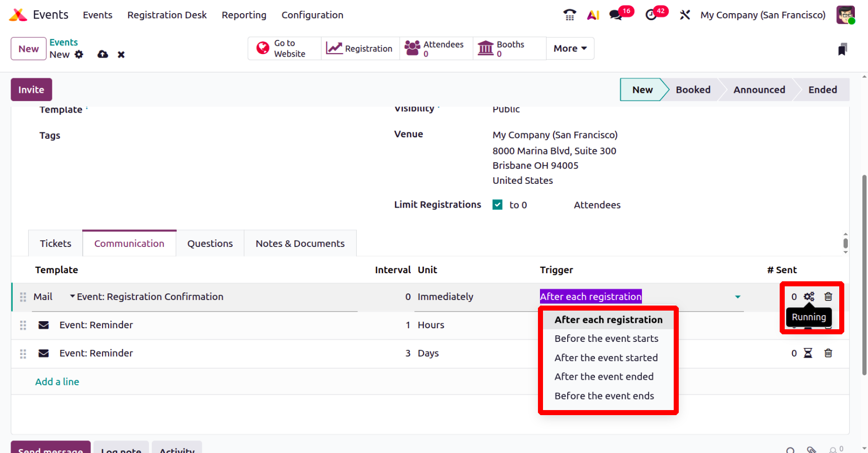868x453 pixels.
Task: Click hourglass icon on the 3 Days reminder
Action: tap(808, 353)
